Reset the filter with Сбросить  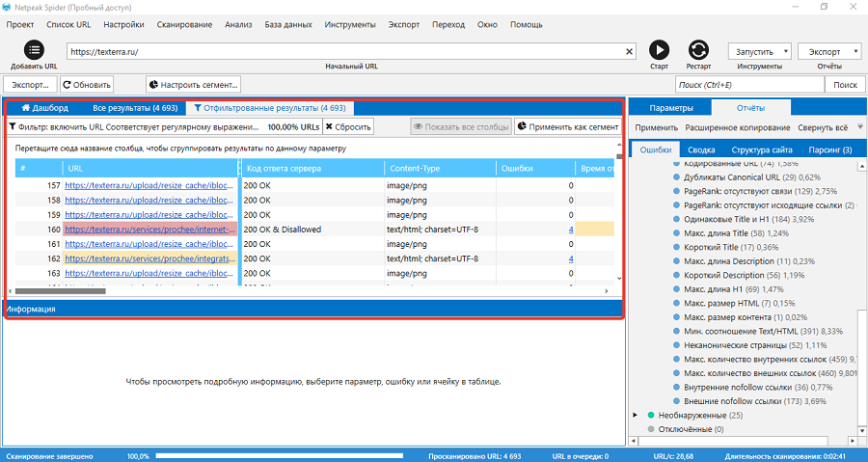tap(347, 126)
